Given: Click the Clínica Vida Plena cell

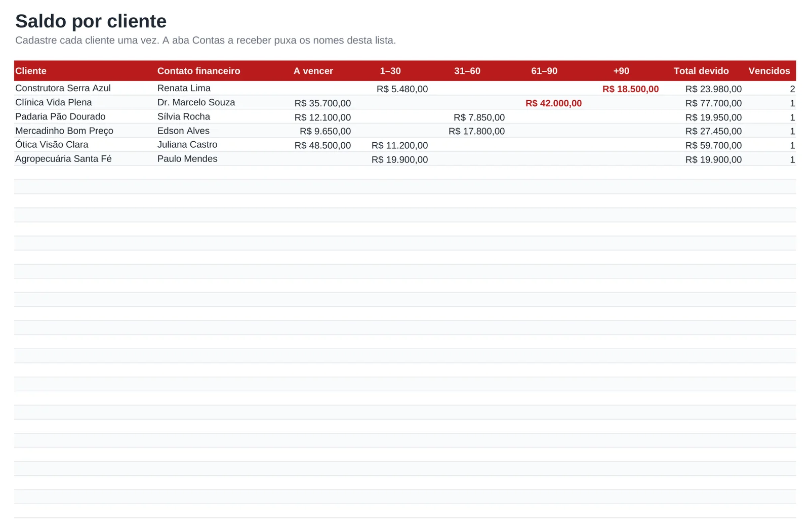Looking at the screenshot, I should [x=54, y=102].
